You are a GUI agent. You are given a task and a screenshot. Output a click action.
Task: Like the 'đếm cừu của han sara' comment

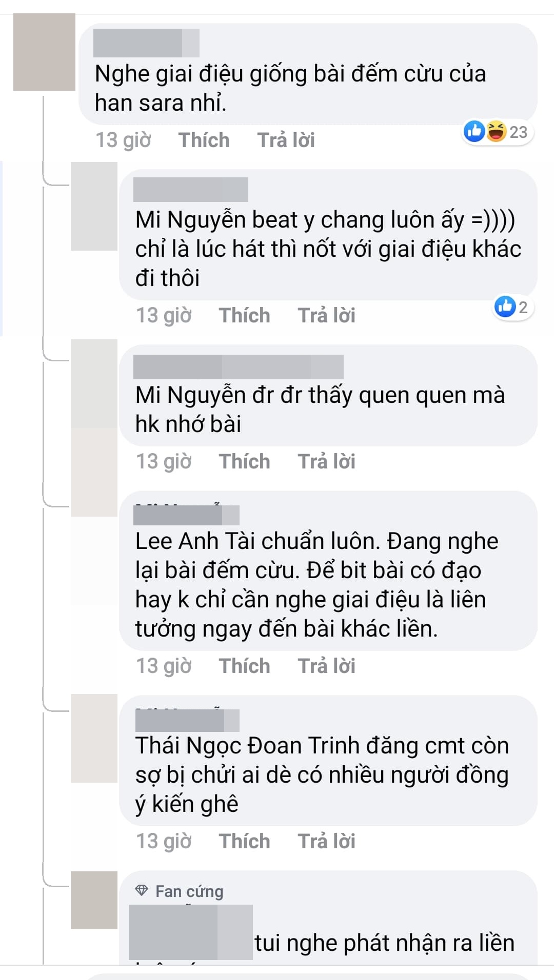point(204,140)
